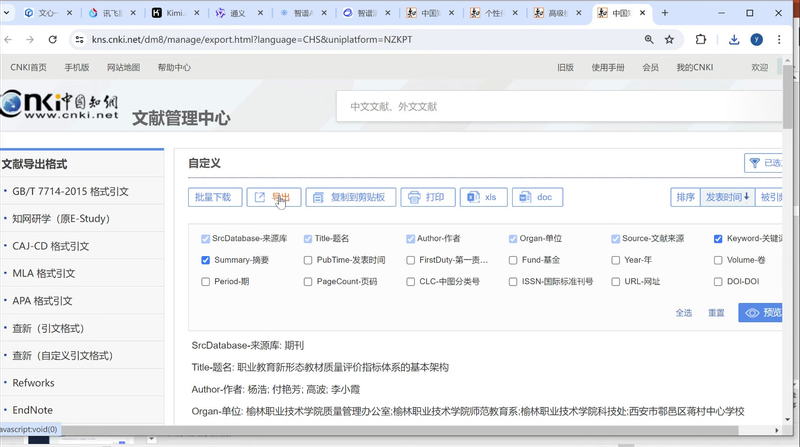
Task: Uncheck the Summary-摘要 checkbox
Action: (206, 260)
